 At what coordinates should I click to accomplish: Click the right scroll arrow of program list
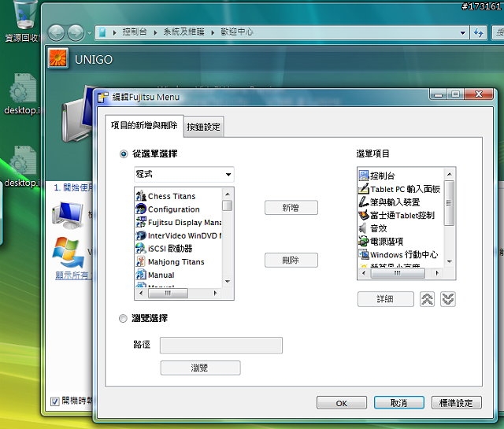(x=216, y=293)
